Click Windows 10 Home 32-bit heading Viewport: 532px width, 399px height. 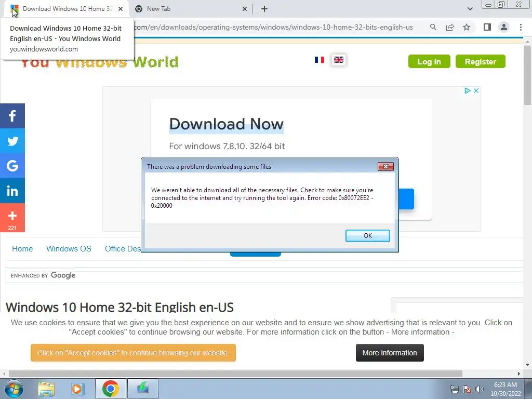(119, 307)
